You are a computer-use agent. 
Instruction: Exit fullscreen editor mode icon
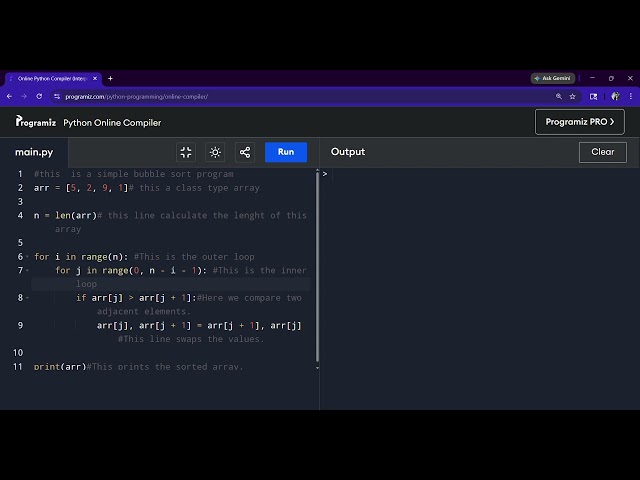coord(186,152)
